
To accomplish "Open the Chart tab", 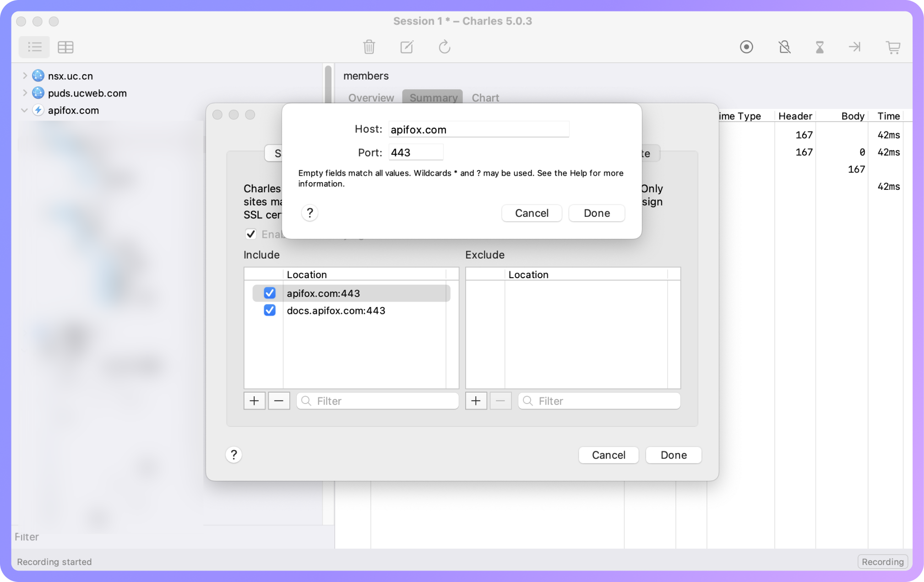I will pos(485,97).
